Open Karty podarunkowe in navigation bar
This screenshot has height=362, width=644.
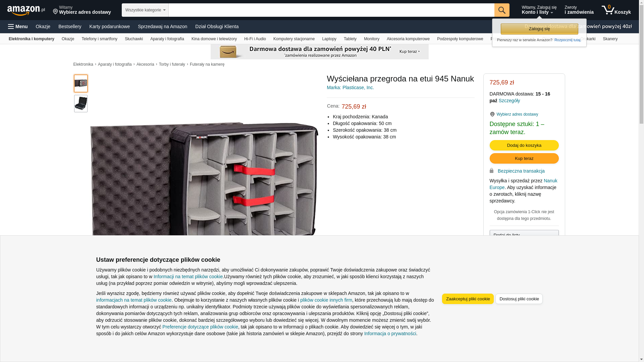(x=109, y=26)
